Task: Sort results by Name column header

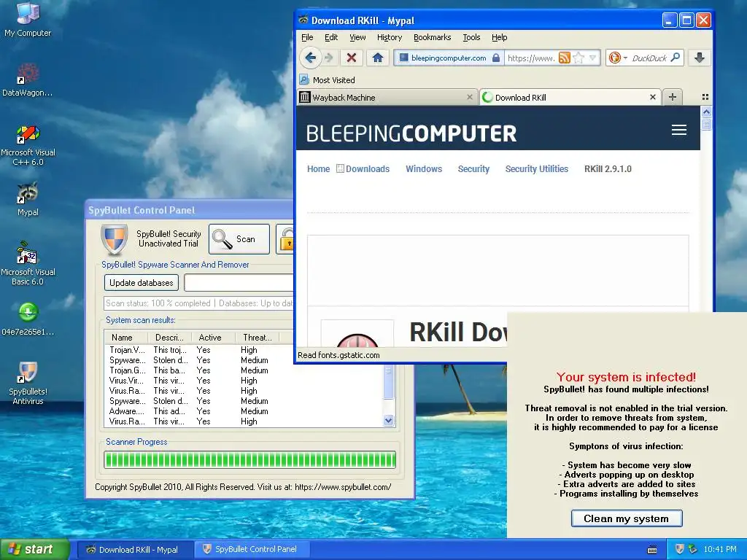Action: 126,337
